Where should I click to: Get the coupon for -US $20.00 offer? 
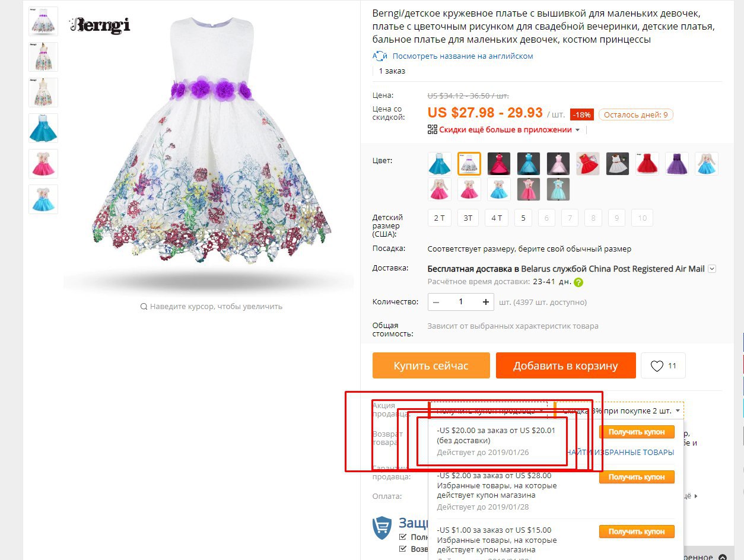click(x=637, y=432)
